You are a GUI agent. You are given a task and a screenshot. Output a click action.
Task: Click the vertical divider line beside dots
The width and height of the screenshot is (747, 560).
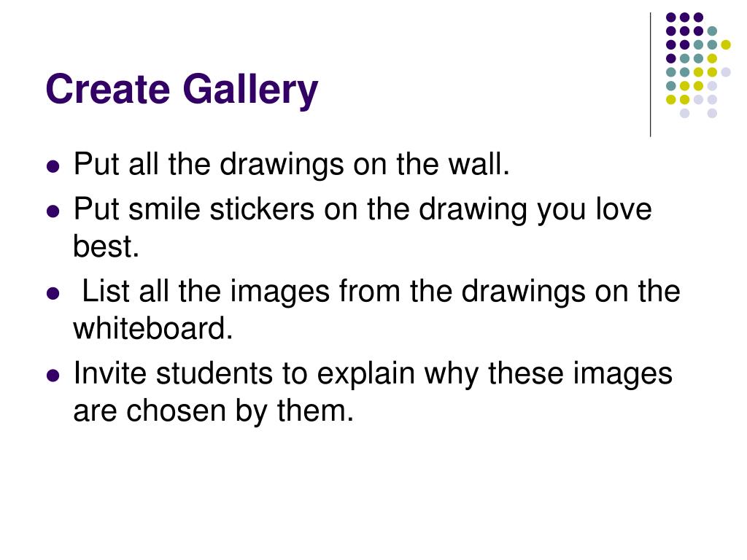click(x=650, y=75)
